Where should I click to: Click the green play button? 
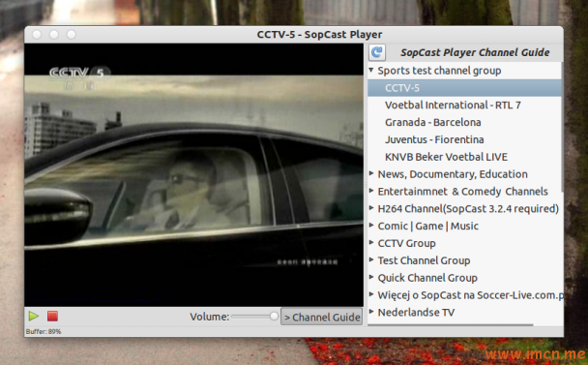click(x=34, y=317)
